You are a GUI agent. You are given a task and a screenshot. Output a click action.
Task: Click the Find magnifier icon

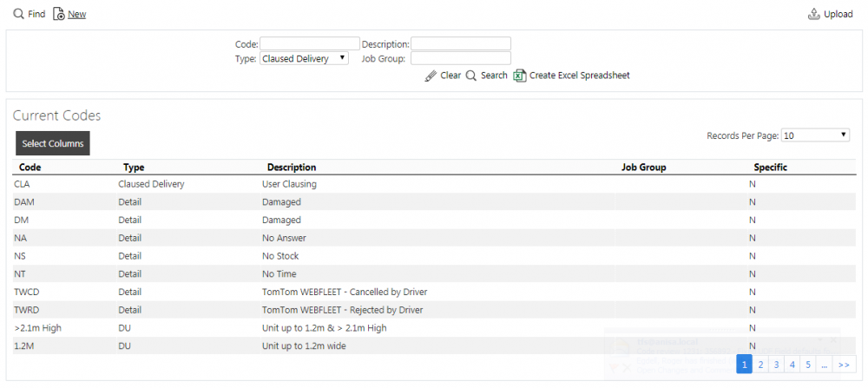point(18,14)
